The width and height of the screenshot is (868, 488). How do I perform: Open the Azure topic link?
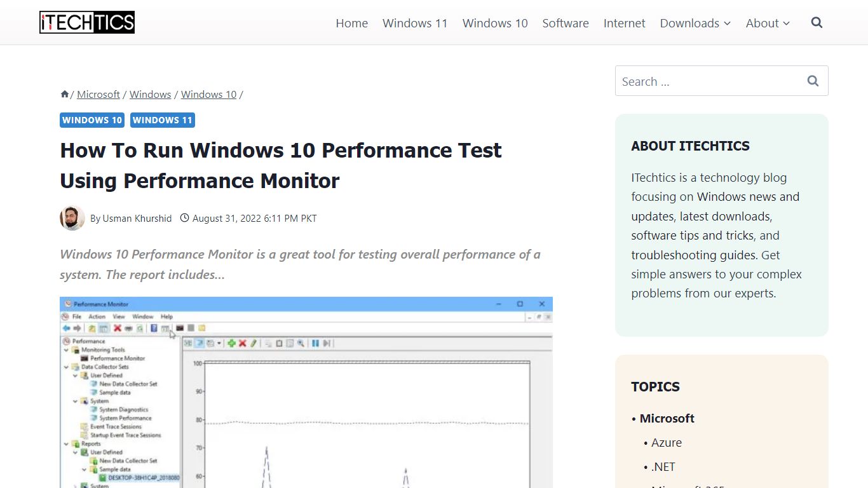[667, 442]
